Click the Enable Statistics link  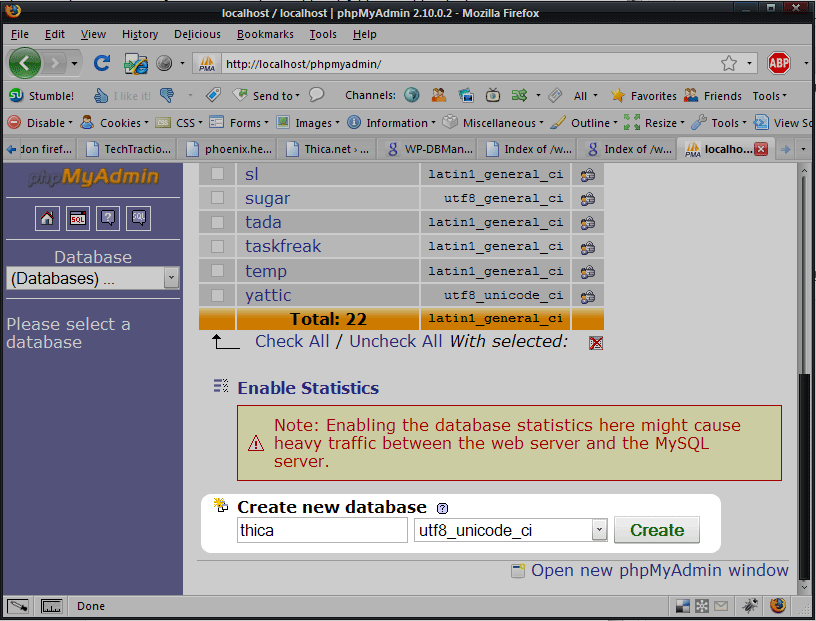[x=308, y=388]
